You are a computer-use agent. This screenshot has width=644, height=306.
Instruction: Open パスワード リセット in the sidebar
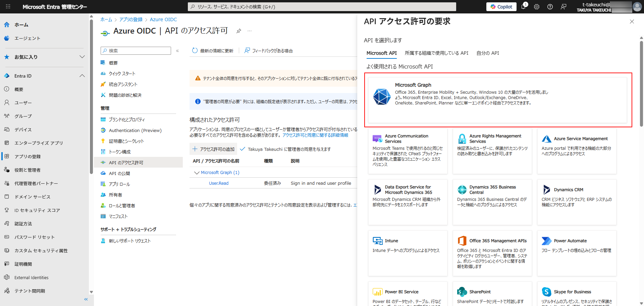click(x=34, y=237)
